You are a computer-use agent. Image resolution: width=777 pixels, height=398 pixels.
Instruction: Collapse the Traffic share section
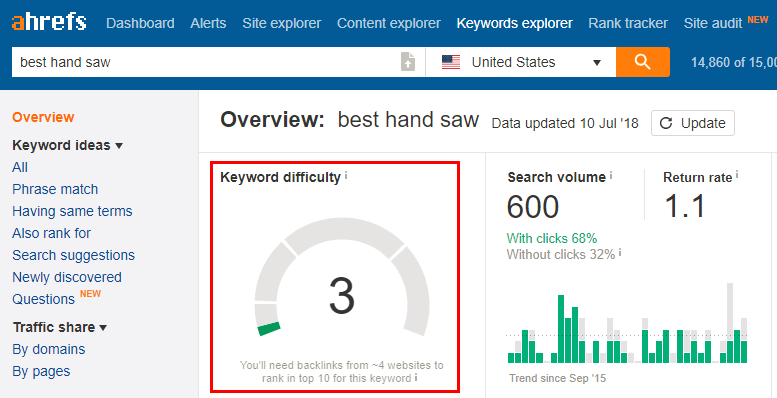(59, 327)
